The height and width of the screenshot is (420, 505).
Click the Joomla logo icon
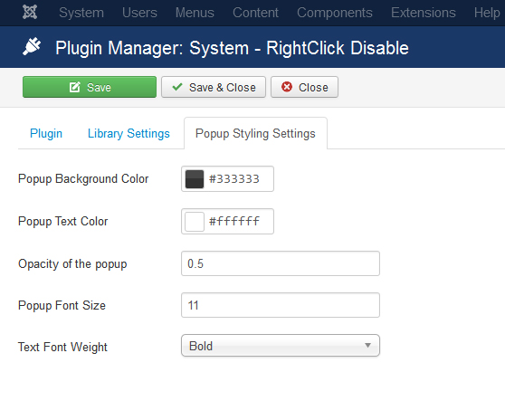[30, 13]
